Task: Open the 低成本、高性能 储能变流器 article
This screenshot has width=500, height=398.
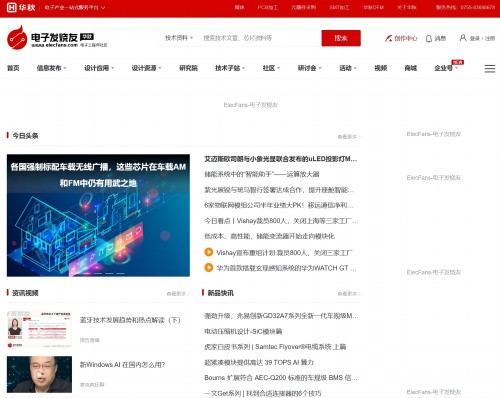Action: pos(269,236)
